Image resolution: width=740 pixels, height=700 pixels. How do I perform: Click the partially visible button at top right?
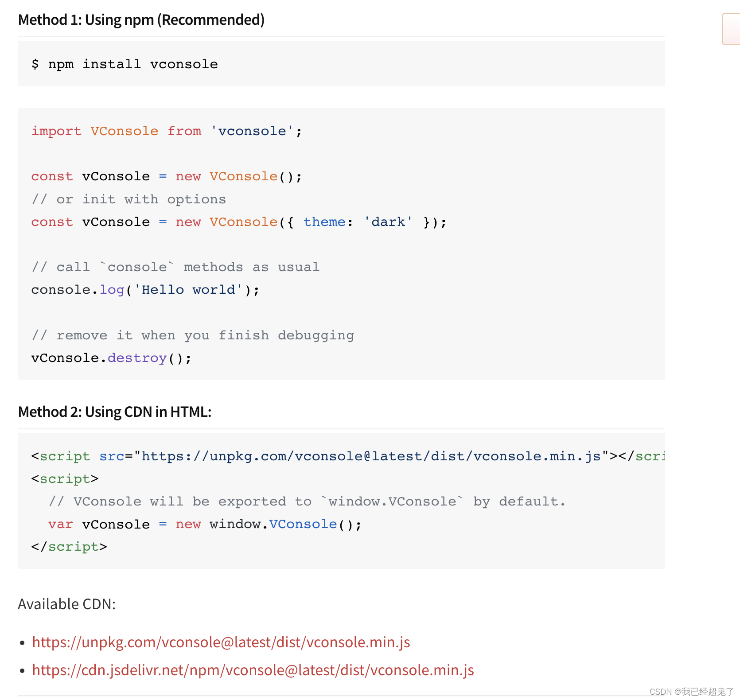coord(731,29)
